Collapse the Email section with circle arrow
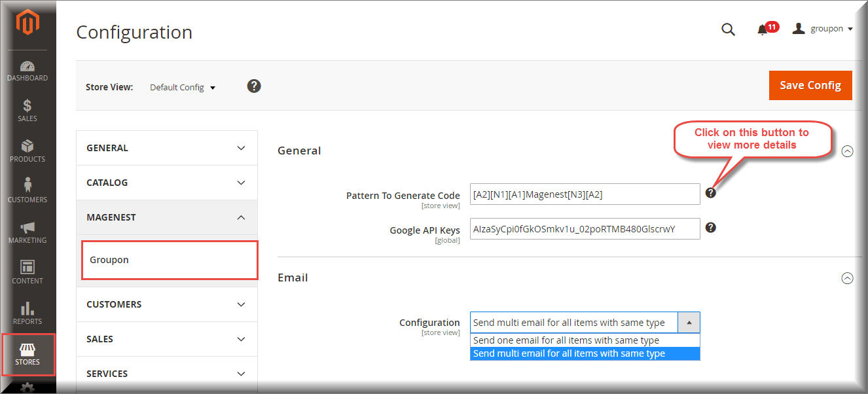Screen dimensions: 868x394 pyautogui.click(x=847, y=278)
